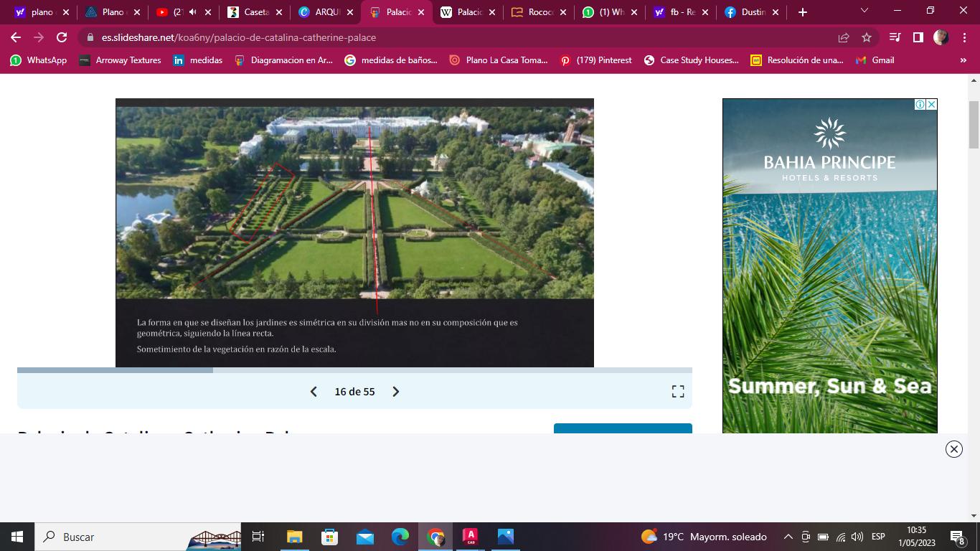Launch File Explorer from the taskbar
Image resolution: width=980 pixels, height=551 pixels.
(x=294, y=537)
